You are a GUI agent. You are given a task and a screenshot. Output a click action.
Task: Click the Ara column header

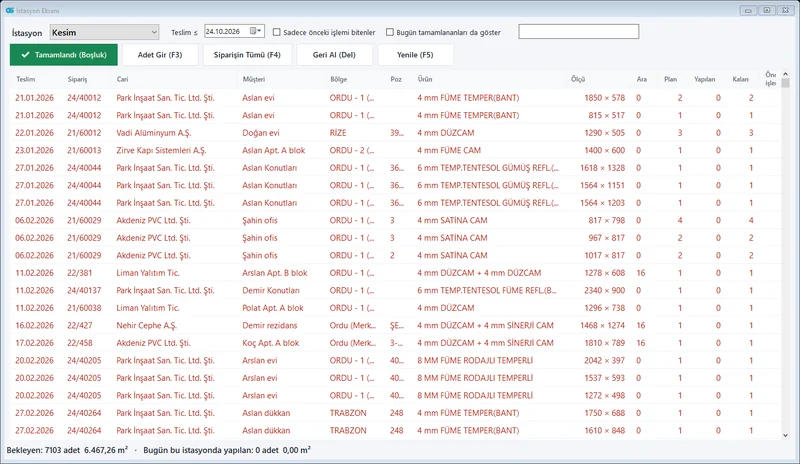click(642, 79)
